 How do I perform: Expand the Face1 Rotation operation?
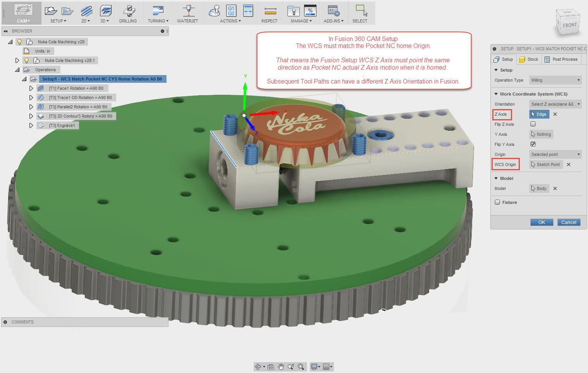[31, 88]
